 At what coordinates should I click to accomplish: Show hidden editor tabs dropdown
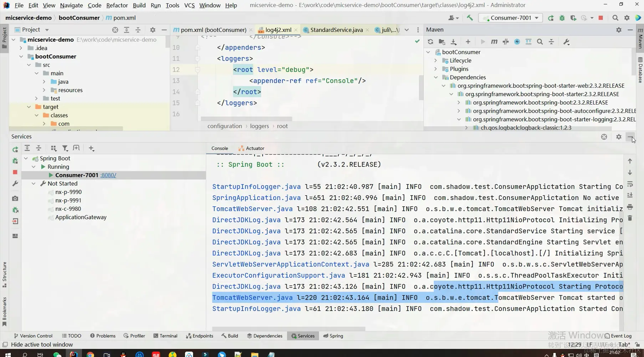pos(407,30)
